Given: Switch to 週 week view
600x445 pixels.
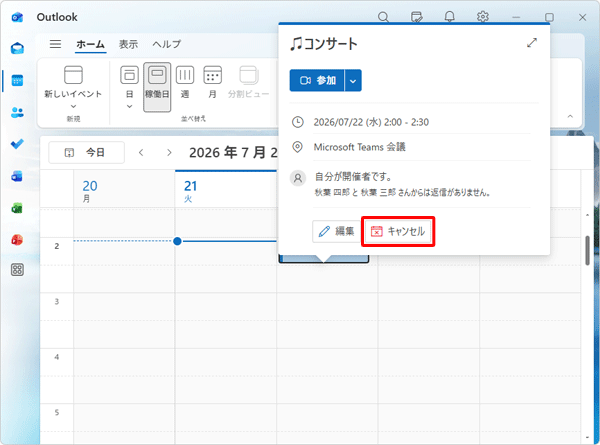Looking at the screenshot, I should pos(185,82).
